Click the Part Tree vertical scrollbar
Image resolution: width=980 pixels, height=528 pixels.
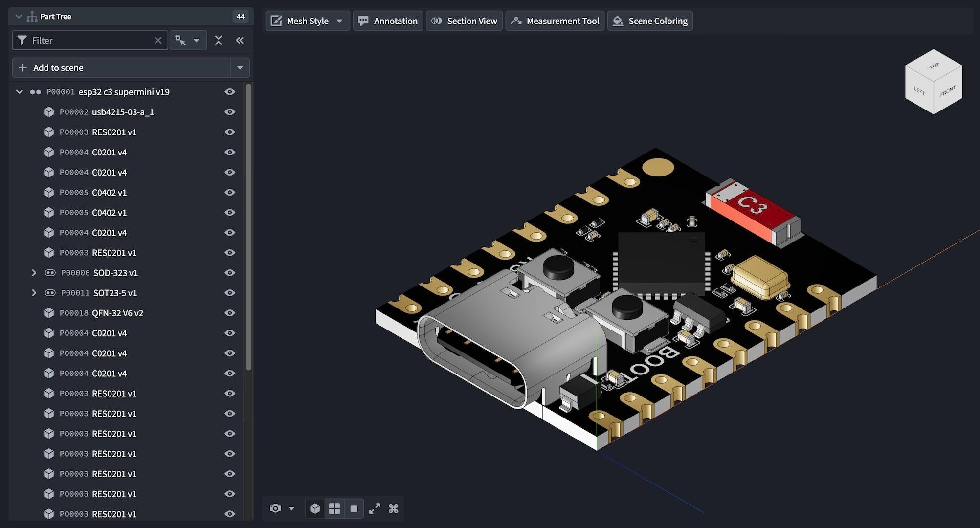point(248,226)
